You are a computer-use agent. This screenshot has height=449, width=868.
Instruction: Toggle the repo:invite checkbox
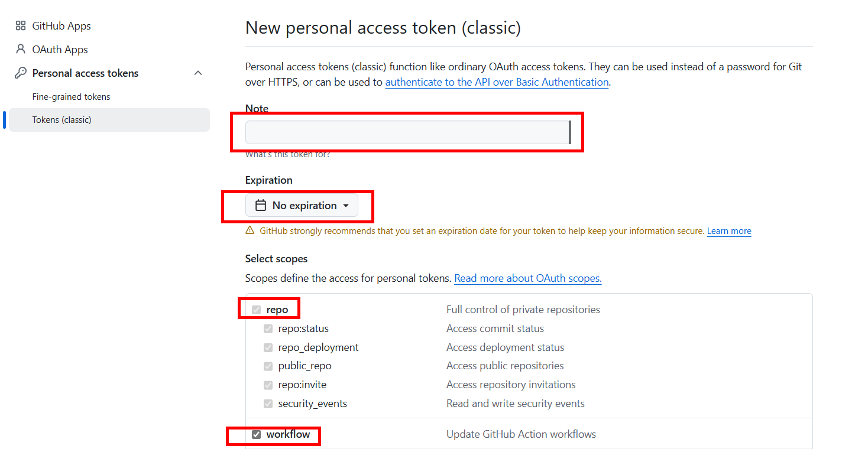point(268,385)
